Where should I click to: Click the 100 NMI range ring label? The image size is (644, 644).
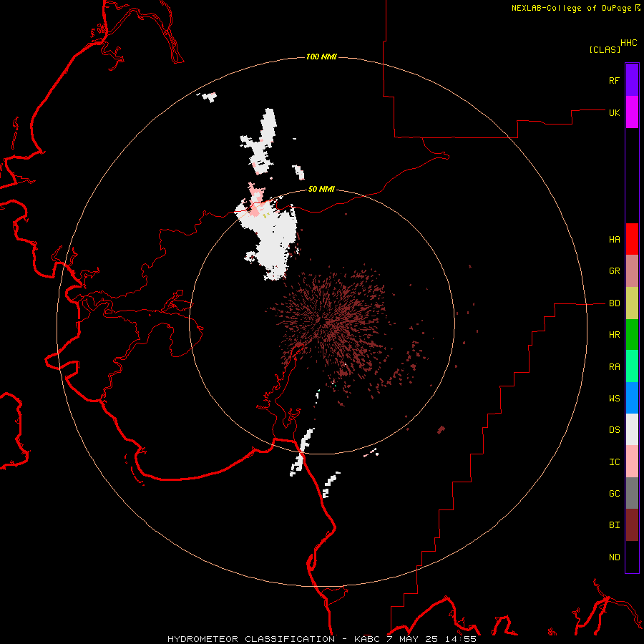pyautogui.click(x=321, y=57)
